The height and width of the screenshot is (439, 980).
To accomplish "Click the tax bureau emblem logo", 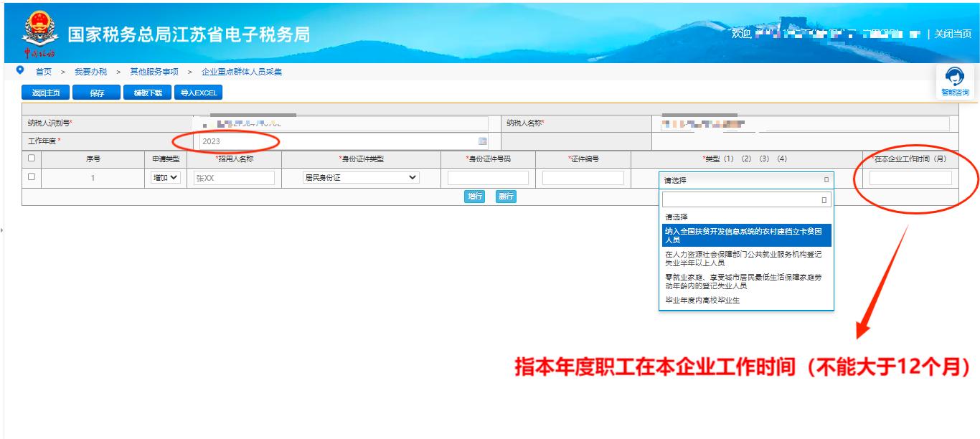I will click(x=41, y=31).
